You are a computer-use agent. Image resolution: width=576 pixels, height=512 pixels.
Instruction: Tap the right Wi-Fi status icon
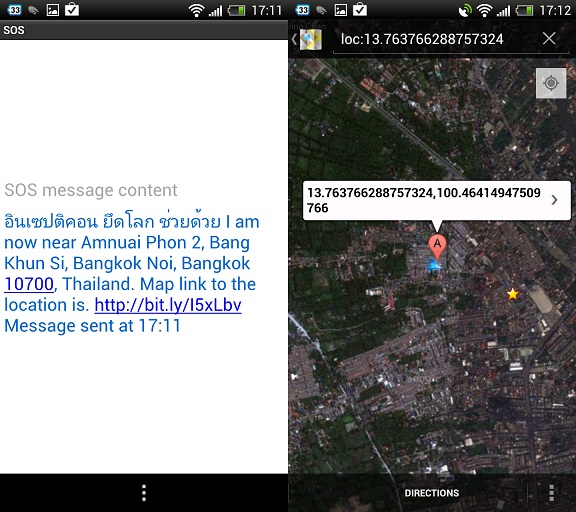(485, 11)
